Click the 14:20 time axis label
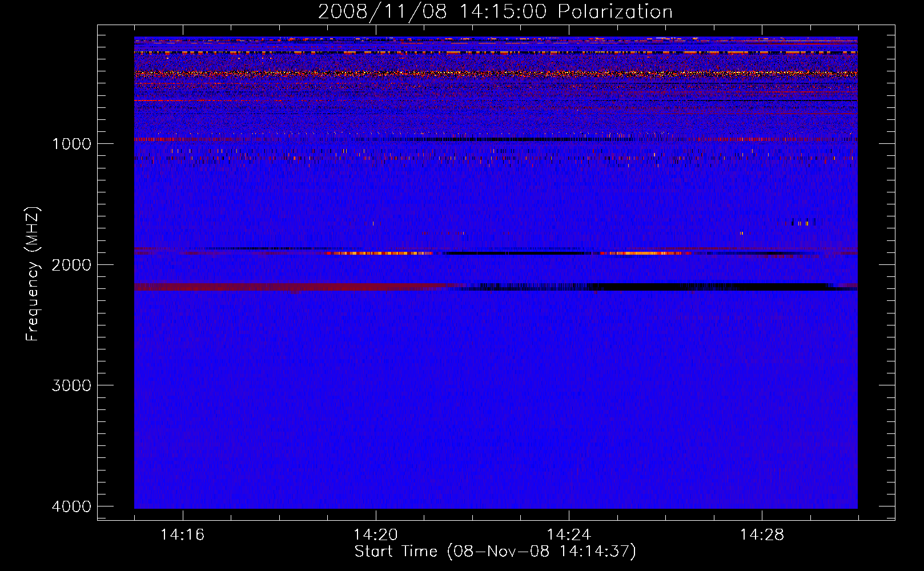Screen dimensions: 924x571 click(376, 534)
